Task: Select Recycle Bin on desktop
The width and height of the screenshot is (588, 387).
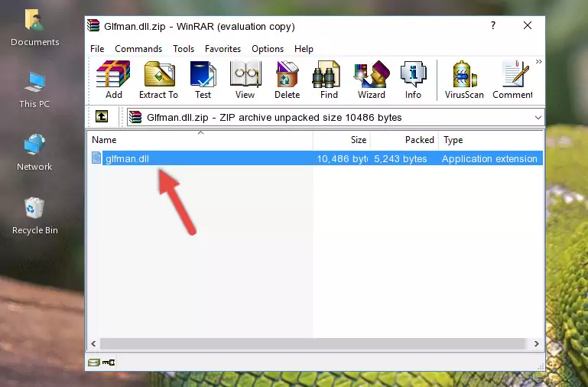Action: click(x=35, y=216)
